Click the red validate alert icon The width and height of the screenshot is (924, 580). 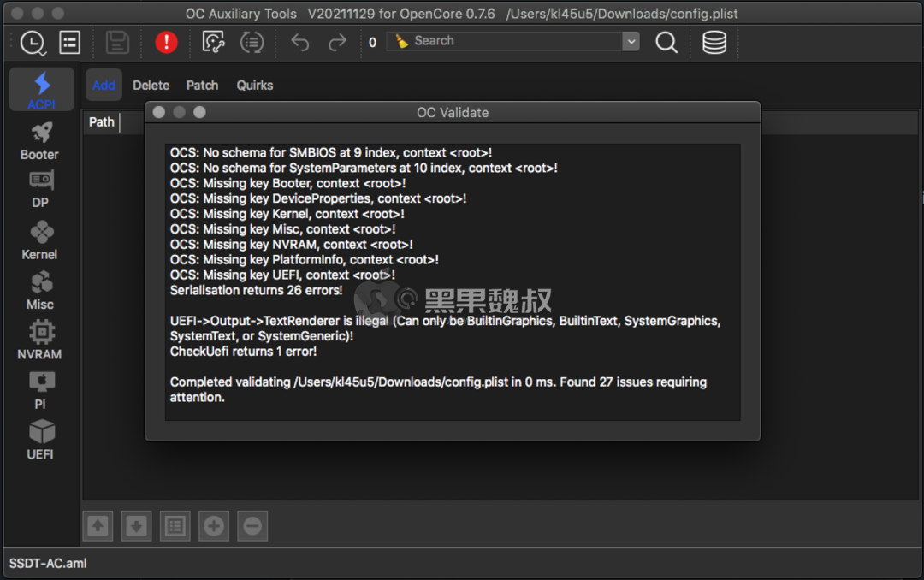point(166,41)
